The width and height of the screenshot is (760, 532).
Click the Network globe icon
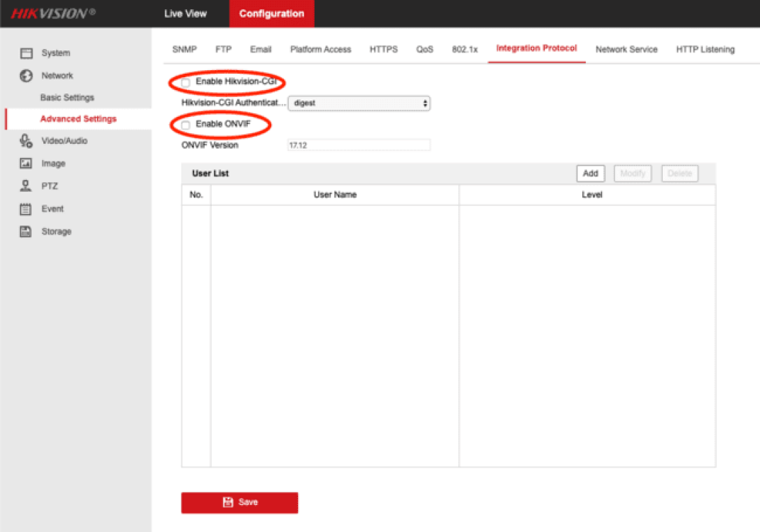pyautogui.click(x=26, y=76)
